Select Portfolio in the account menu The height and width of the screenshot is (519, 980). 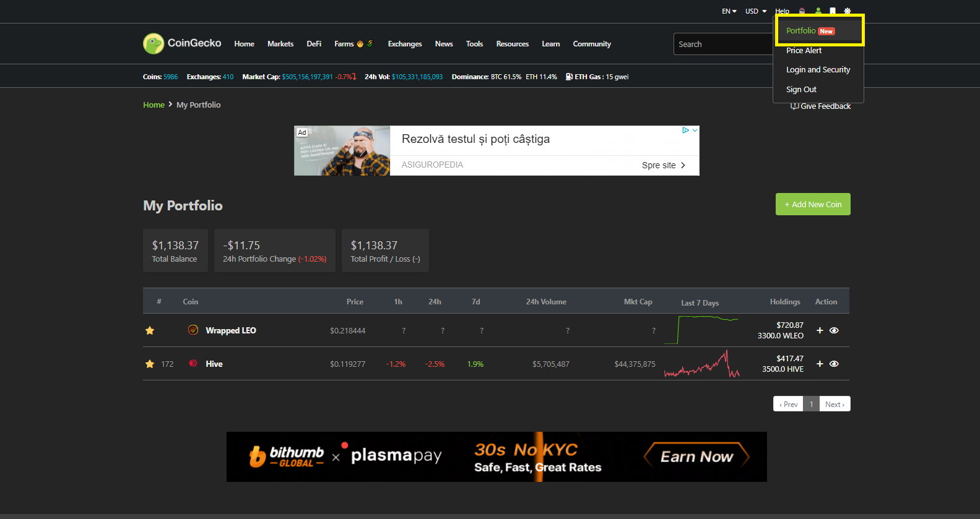[818, 30]
